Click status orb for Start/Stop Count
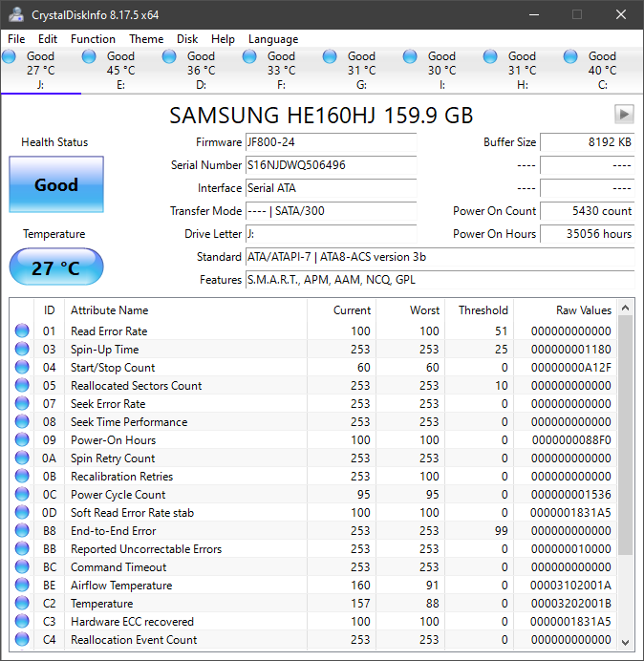Screen dimensions: 644x661 point(22,367)
